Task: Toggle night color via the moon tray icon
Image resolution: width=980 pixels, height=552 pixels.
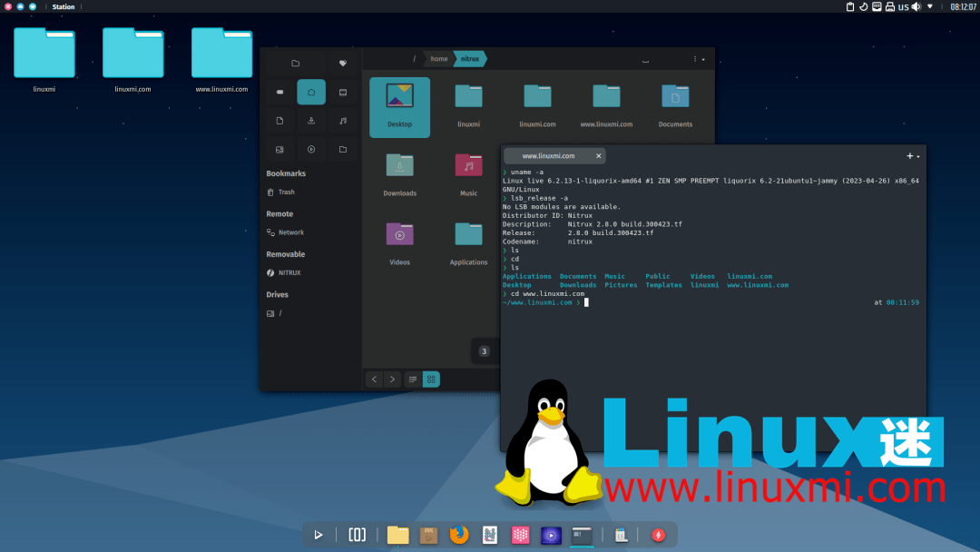Action: tap(864, 6)
